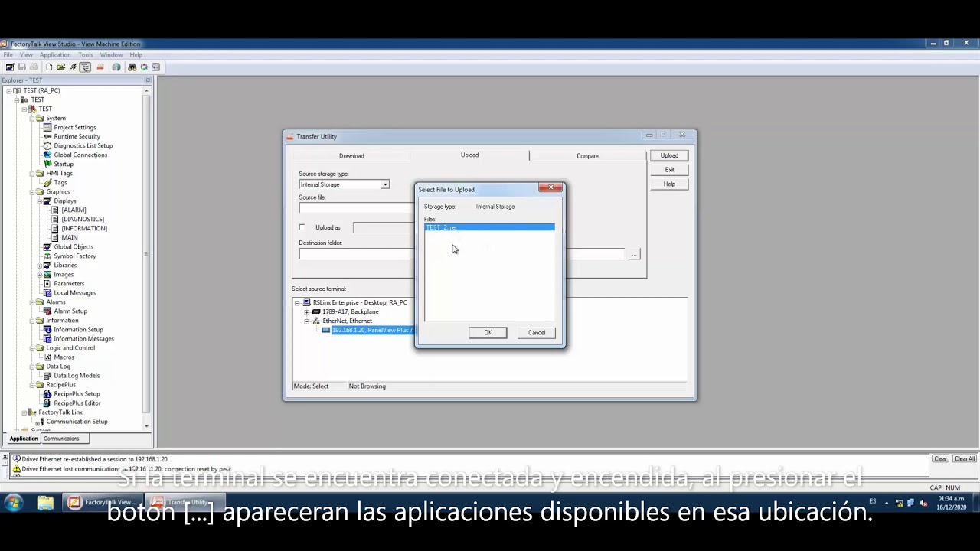980x551 pixels.
Task: Open Source storage type dropdown
Action: pyautogui.click(x=385, y=184)
